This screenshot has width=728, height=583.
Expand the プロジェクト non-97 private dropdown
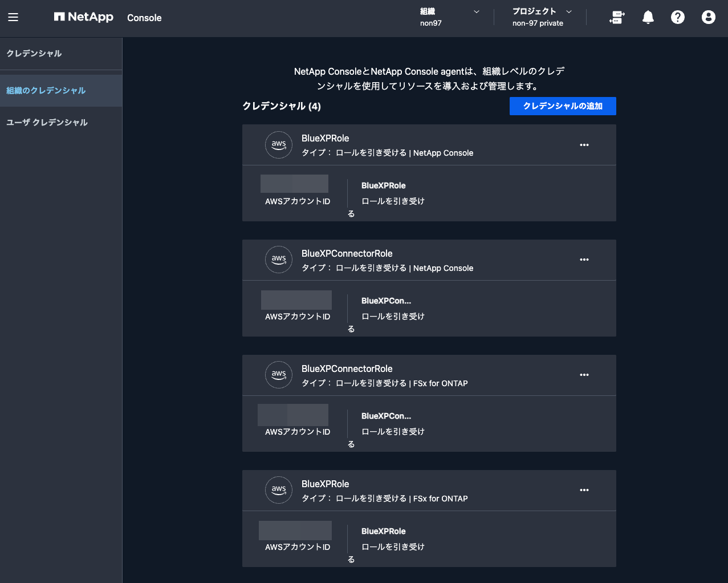pos(542,17)
